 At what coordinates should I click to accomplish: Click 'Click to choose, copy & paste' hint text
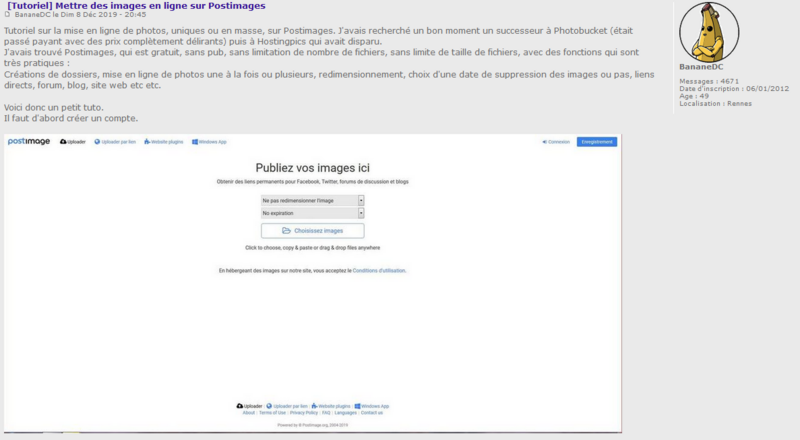click(x=313, y=248)
